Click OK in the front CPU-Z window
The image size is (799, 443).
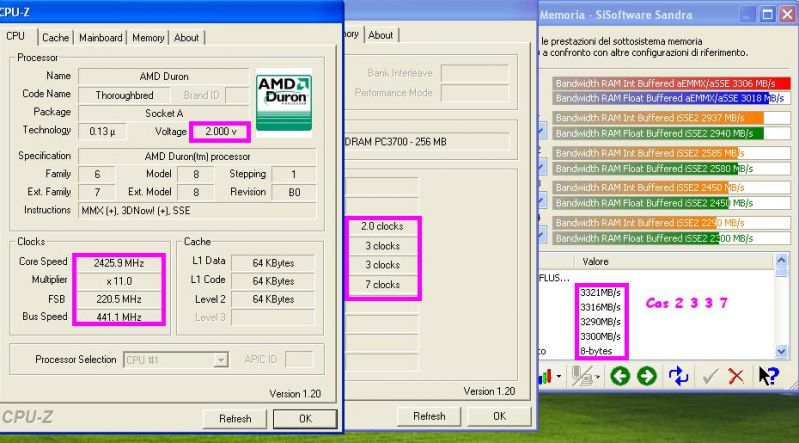tap(305, 419)
